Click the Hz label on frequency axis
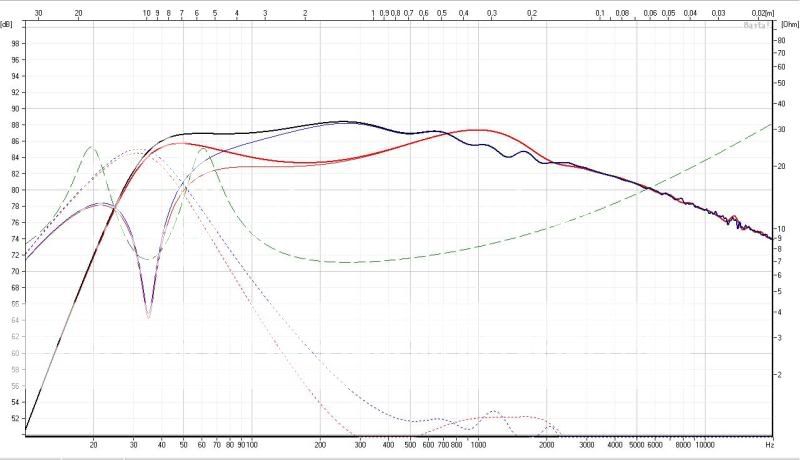The width and height of the screenshot is (800, 460). coord(769,443)
